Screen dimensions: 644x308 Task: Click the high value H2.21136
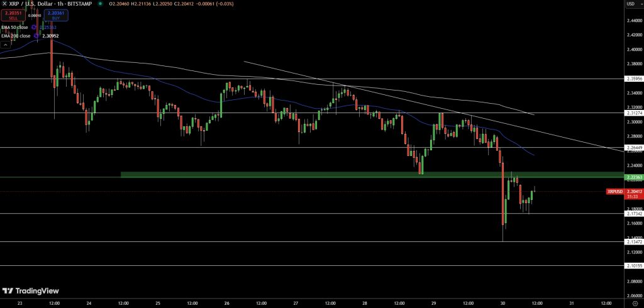tap(141, 3)
